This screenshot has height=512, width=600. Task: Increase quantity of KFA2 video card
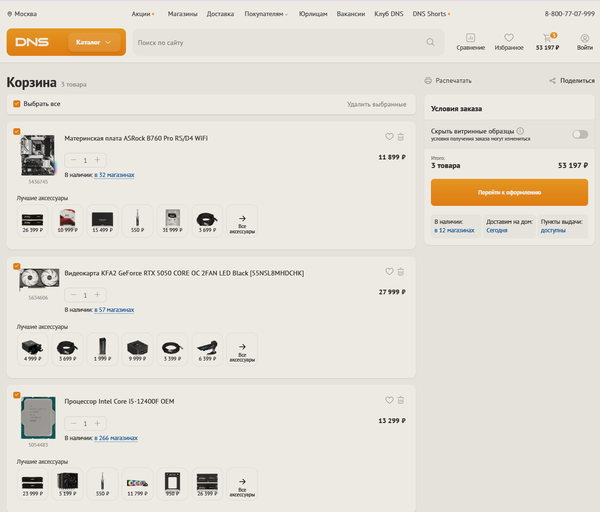click(x=97, y=295)
